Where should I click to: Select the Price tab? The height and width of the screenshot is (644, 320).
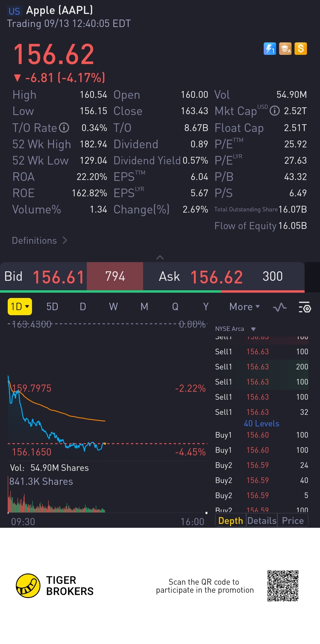coord(293,521)
